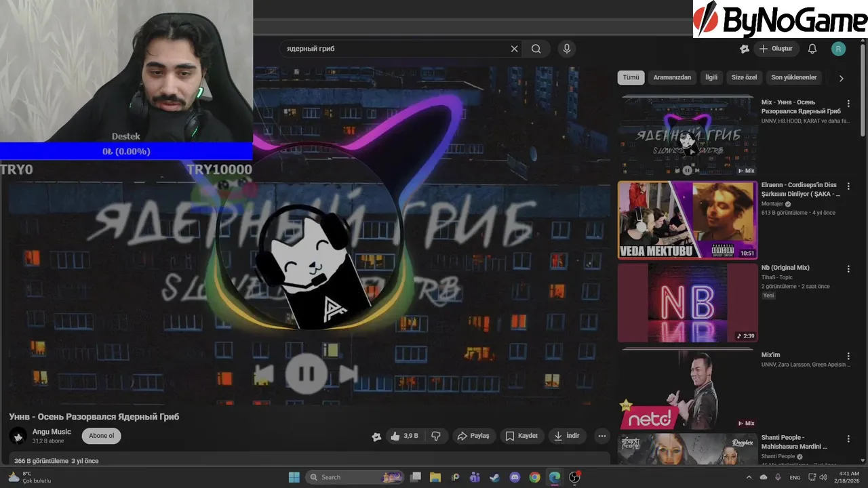Click the Paylaş share button
This screenshot has height=488, width=868.
[473, 436]
